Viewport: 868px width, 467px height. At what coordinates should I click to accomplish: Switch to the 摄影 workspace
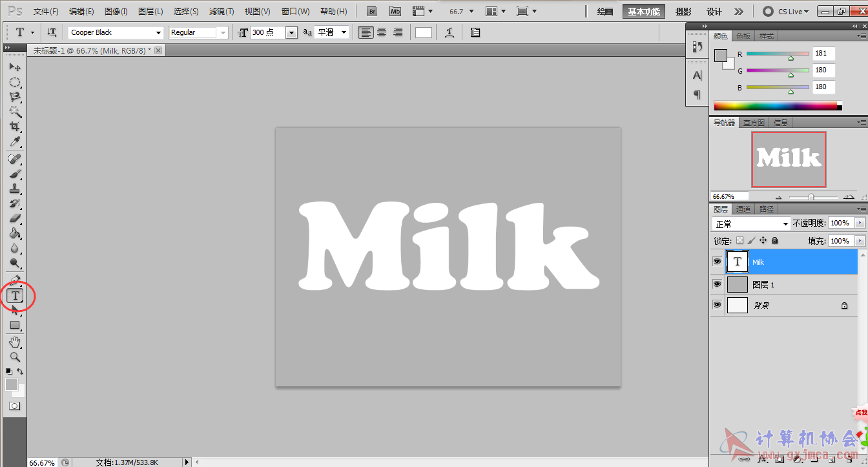tap(683, 12)
